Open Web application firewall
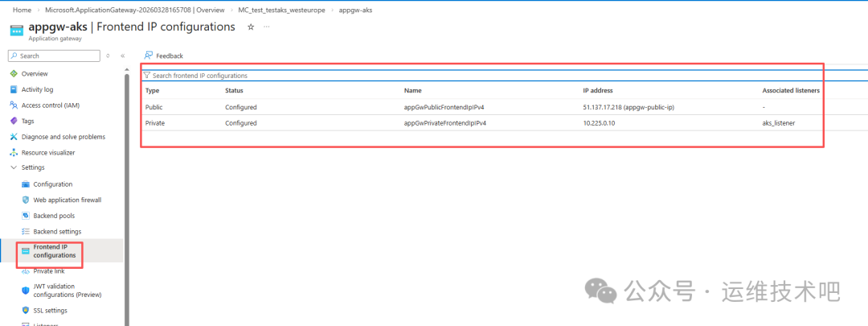The image size is (868, 326). point(67,200)
